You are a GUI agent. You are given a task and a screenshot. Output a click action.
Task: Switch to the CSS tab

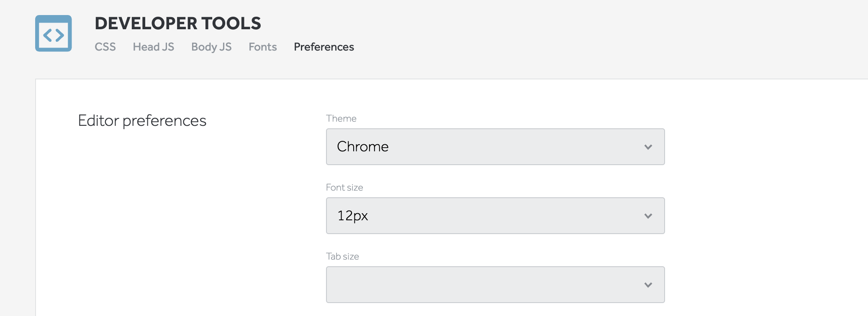pos(105,47)
